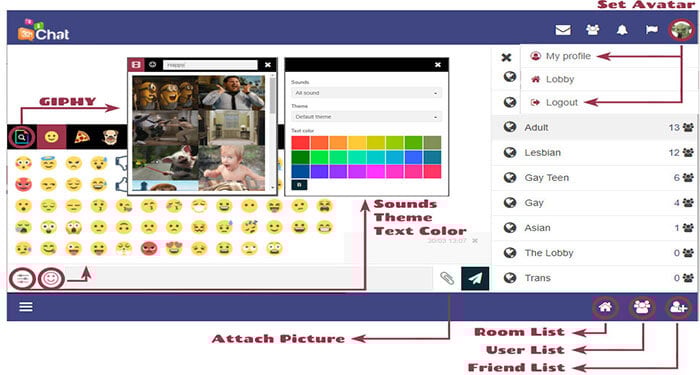
Task: Close the room list with X icon
Action: [x=506, y=57]
